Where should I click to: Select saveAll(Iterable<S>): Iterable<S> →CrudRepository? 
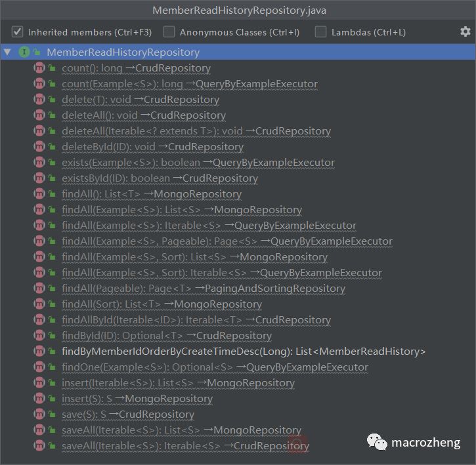point(185,446)
